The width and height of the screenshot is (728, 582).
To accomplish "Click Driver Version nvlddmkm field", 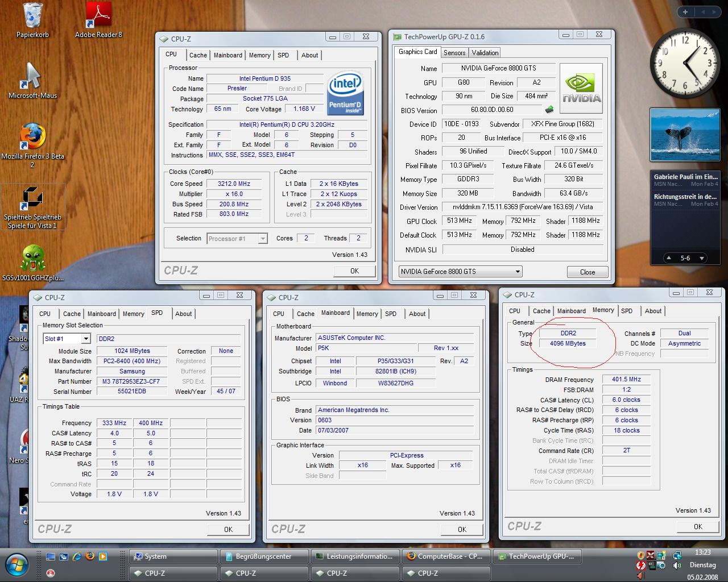I will [x=522, y=207].
